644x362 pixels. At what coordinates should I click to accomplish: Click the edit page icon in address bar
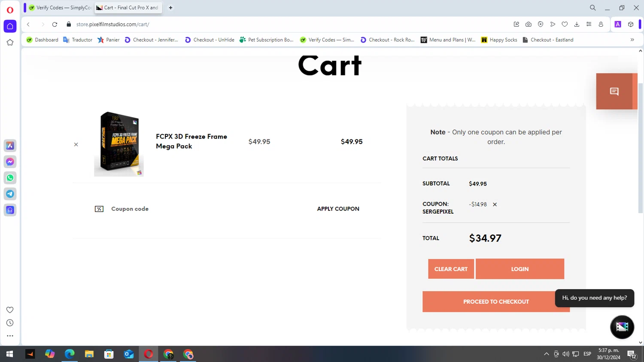tap(516, 24)
